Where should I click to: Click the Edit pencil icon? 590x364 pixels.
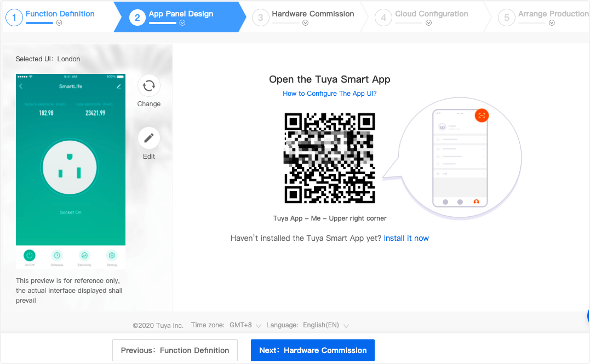(x=148, y=138)
